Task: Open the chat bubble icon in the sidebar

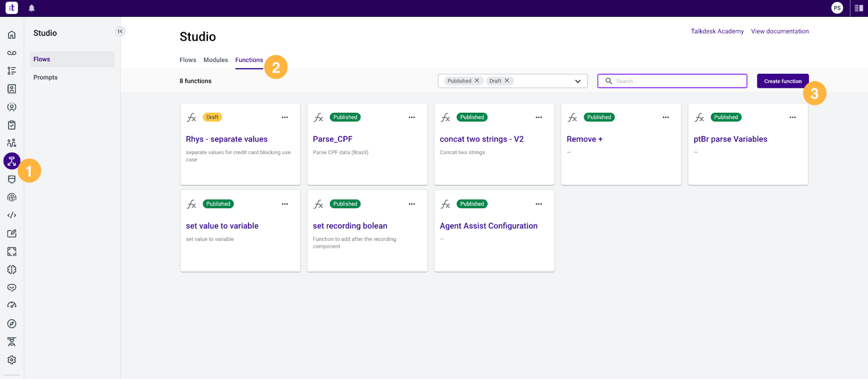Action: pos(11,287)
